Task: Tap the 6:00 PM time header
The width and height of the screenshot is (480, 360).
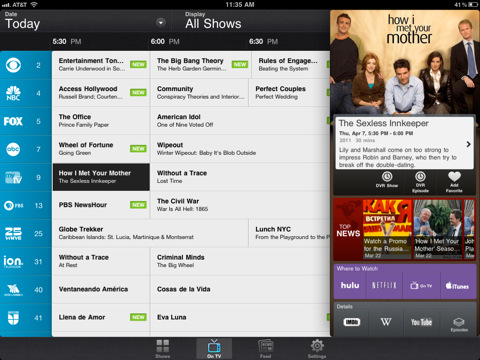Action: pos(165,42)
